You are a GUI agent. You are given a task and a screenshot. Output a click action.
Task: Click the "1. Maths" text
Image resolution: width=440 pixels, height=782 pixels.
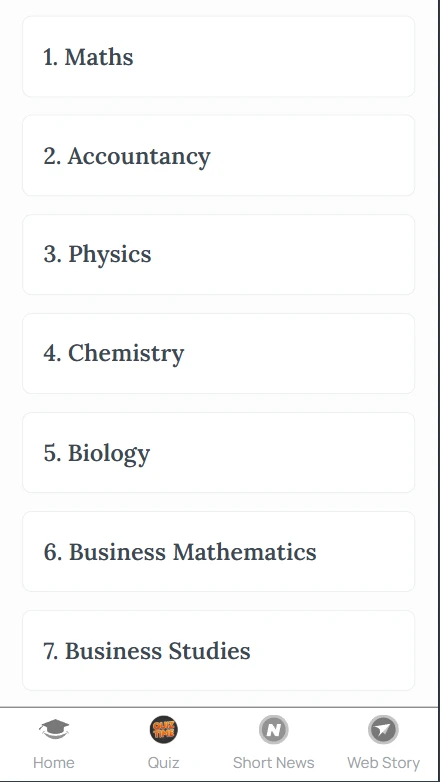tap(88, 57)
